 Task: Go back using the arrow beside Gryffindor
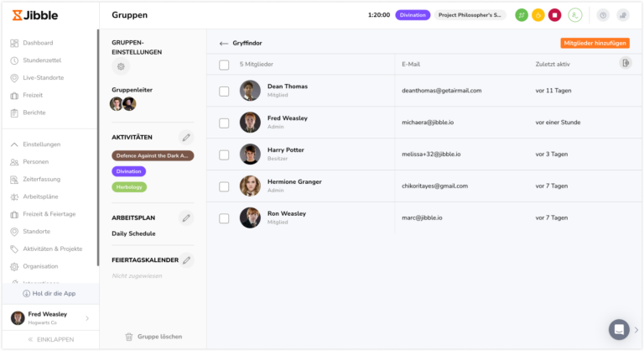pyautogui.click(x=223, y=43)
